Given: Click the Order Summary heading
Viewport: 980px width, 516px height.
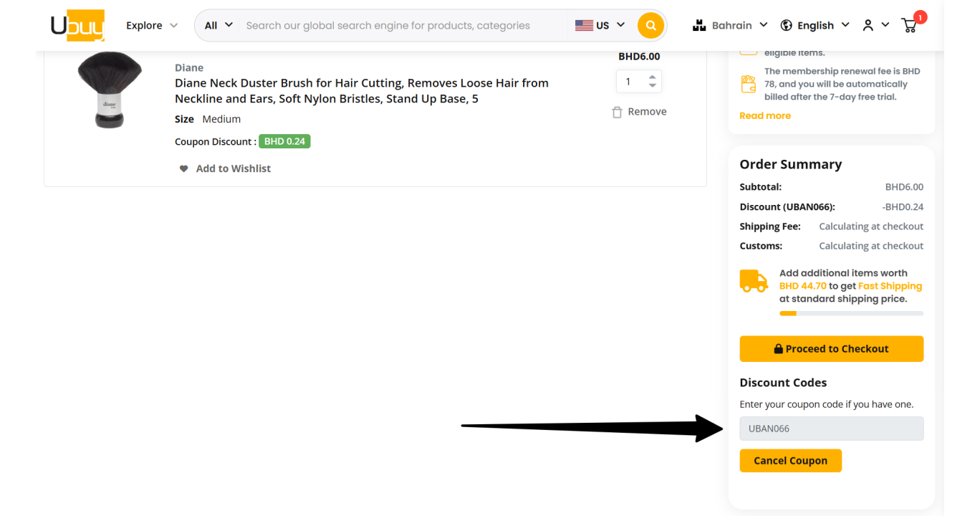Looking at the screenshot, I should coord(791,164).
